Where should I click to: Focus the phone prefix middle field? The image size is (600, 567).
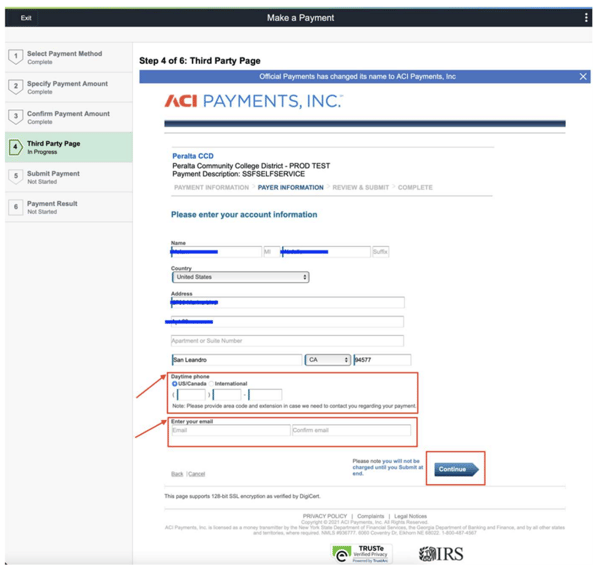[227, 394]
